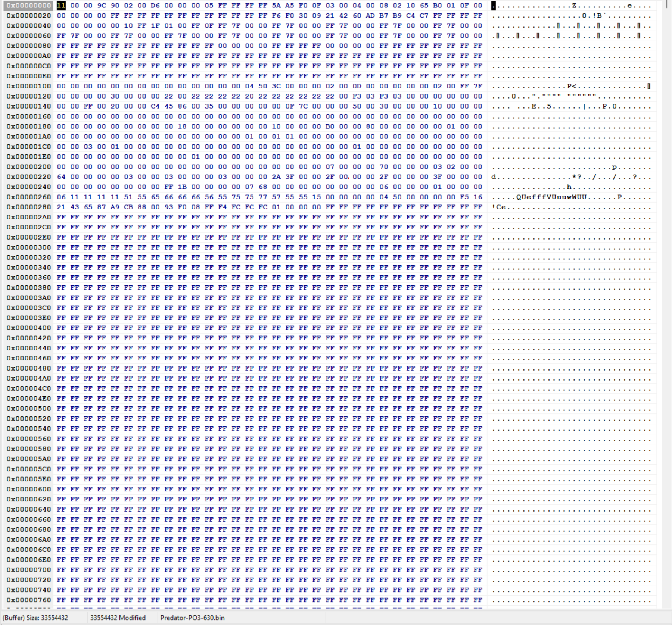
Task: Click the offset label 0x00000000
Action: [x=29, y=6]
